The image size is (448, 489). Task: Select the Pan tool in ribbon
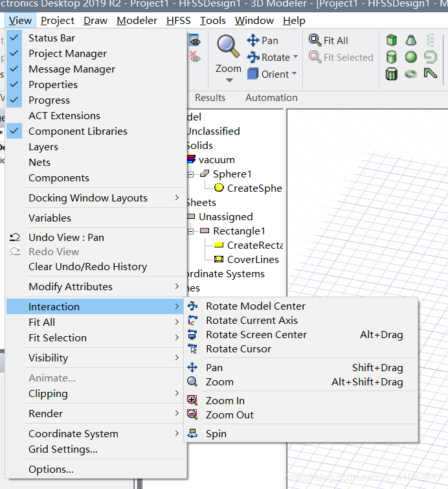click(262, 41)
